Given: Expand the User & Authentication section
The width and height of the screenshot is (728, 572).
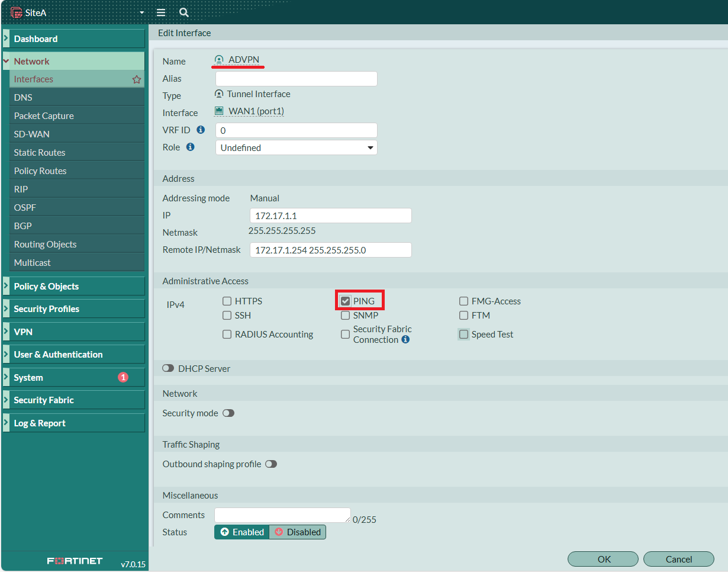Looking at the screenshot, I should [73, 354].
